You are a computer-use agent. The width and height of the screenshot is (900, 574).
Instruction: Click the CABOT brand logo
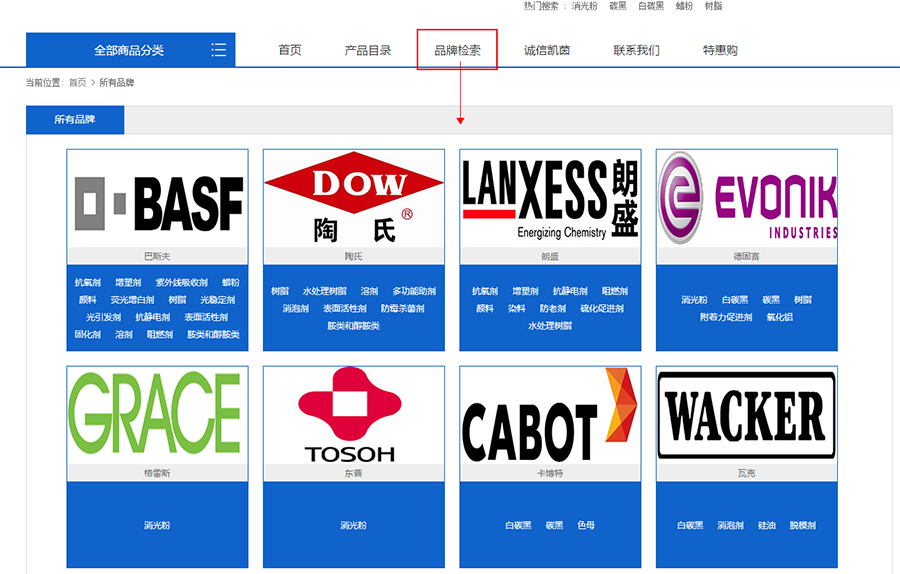(550, 414)
